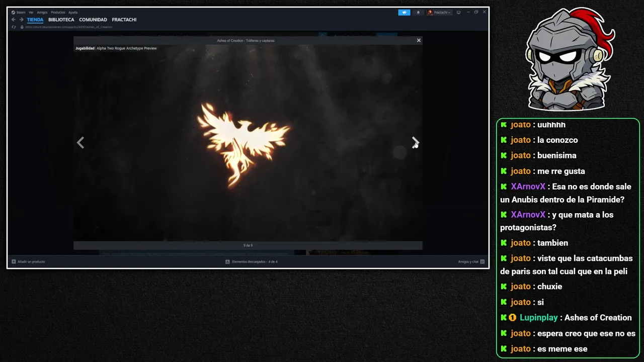Switch to the BIBLIOTECA tab
Image resolution: width=644 pixels, height=362 pixels.
tap(61, 20)
